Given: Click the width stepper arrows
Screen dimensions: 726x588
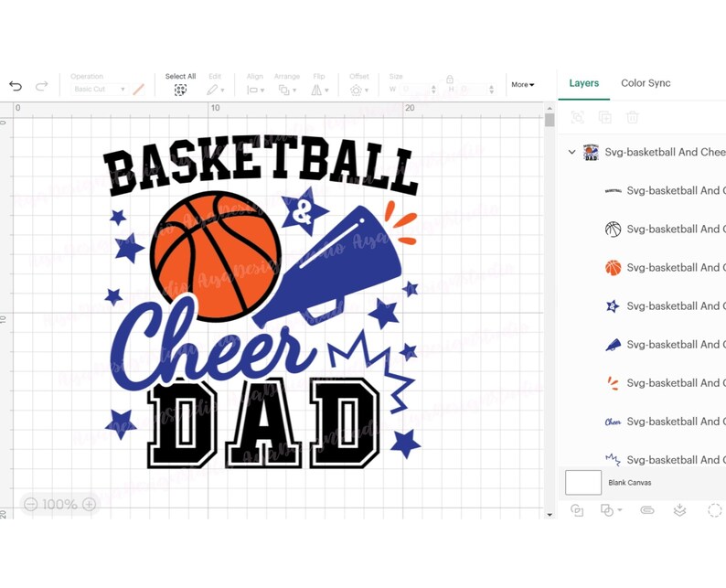Looking at the screenshot, I should (433, 89).
